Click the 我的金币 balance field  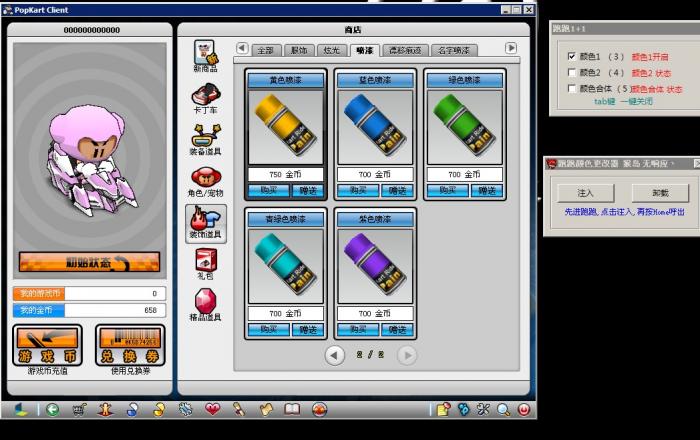point(89,310)
